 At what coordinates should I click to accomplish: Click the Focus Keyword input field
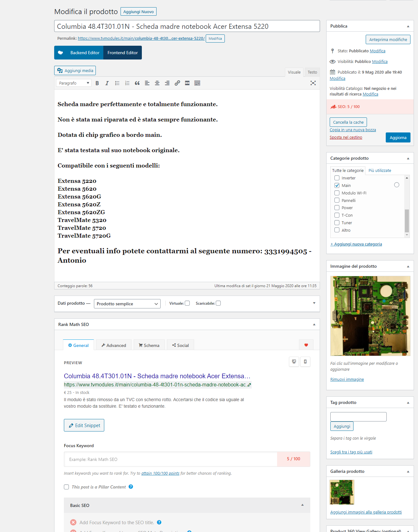coord(171,459)
